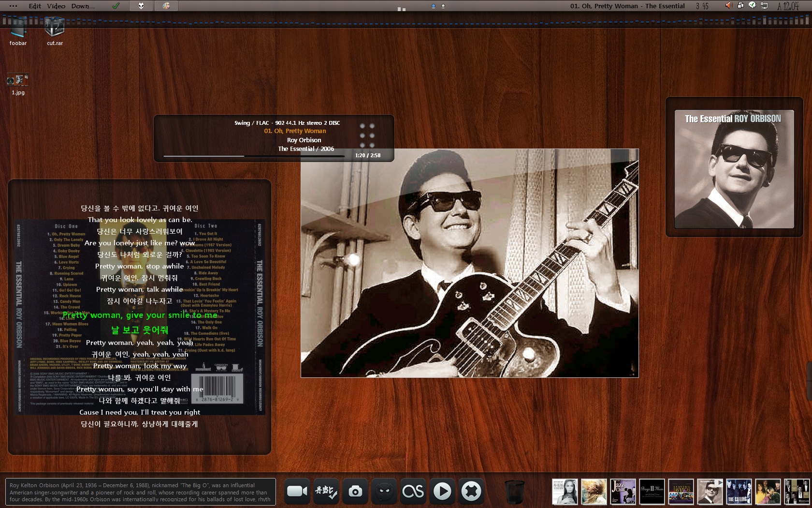This screenshot has width=812, height=508.
Task: Open the Down... menu in top bar
Action: (83, 6)
